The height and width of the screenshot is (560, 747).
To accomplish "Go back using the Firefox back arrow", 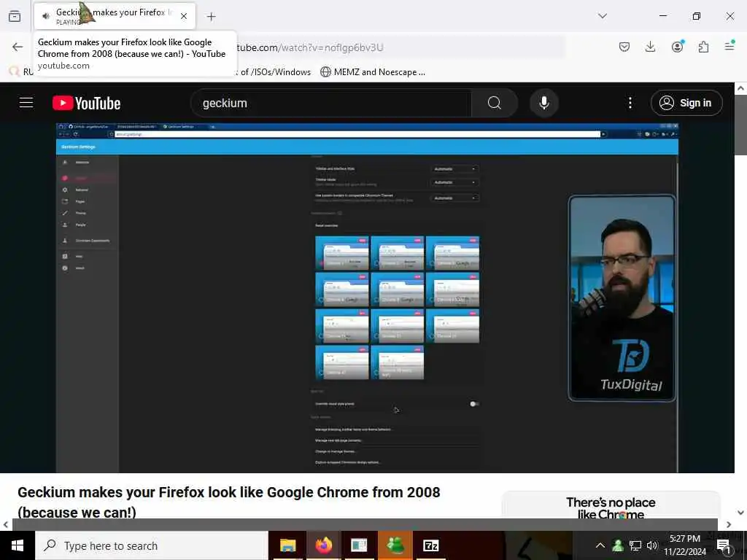I will (18, 47).
